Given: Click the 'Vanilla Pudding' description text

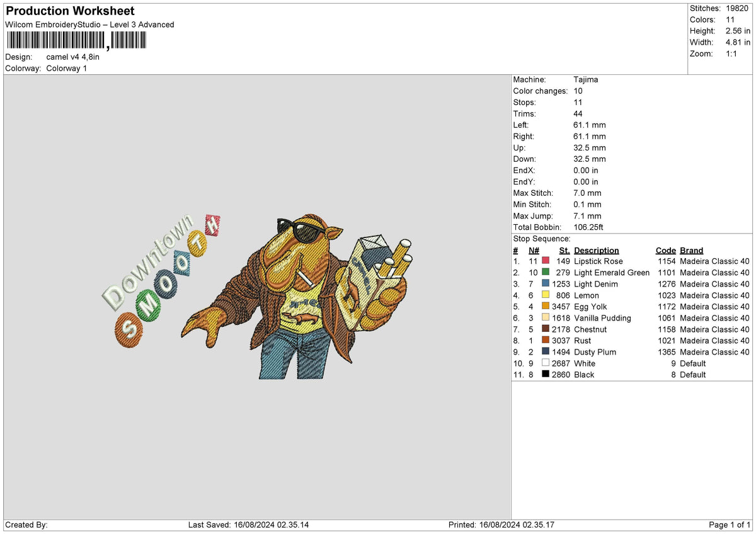Looking at the screenshot, I should 602,318.
